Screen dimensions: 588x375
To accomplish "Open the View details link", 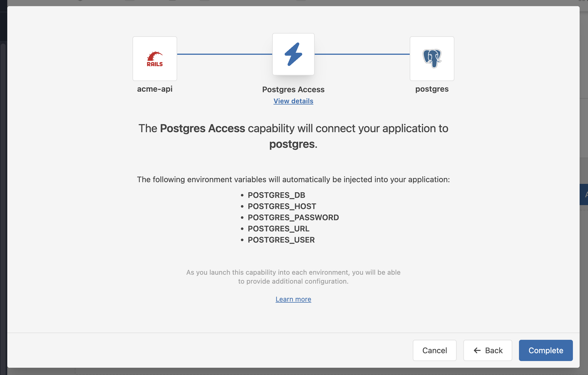I will pyautogui.click(x=293, y=101).
